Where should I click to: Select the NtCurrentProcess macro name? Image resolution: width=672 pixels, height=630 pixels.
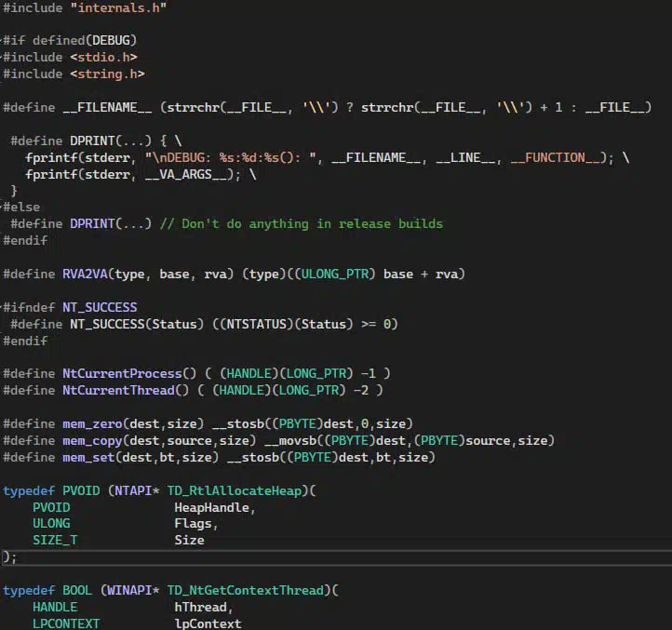click(122, 374)
